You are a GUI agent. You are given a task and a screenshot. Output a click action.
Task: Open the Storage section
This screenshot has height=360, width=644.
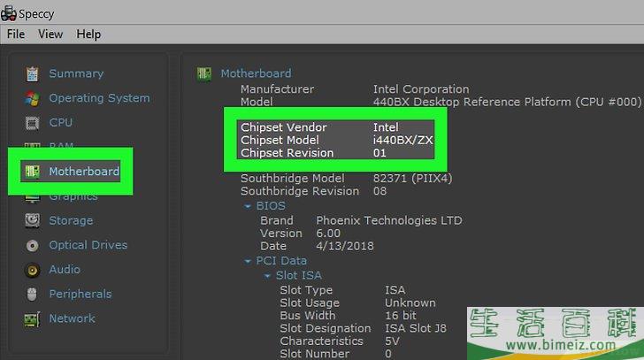pos(71,220)
